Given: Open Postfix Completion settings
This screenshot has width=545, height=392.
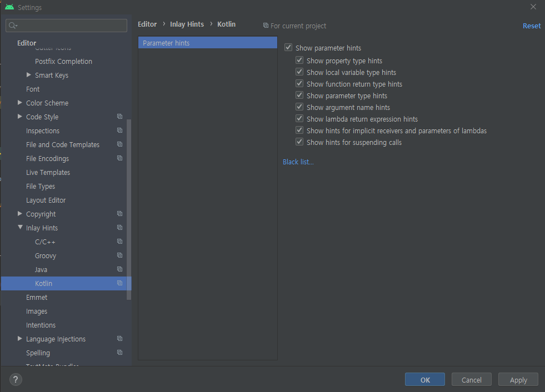Looking at the screenshot, I should pyautogui.click(x=63, y=62).
